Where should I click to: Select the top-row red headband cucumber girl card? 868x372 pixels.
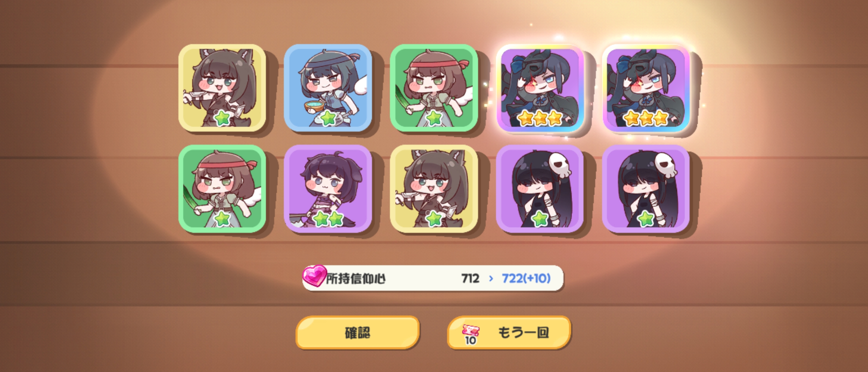pyautogui.click(x=434, y=88)
